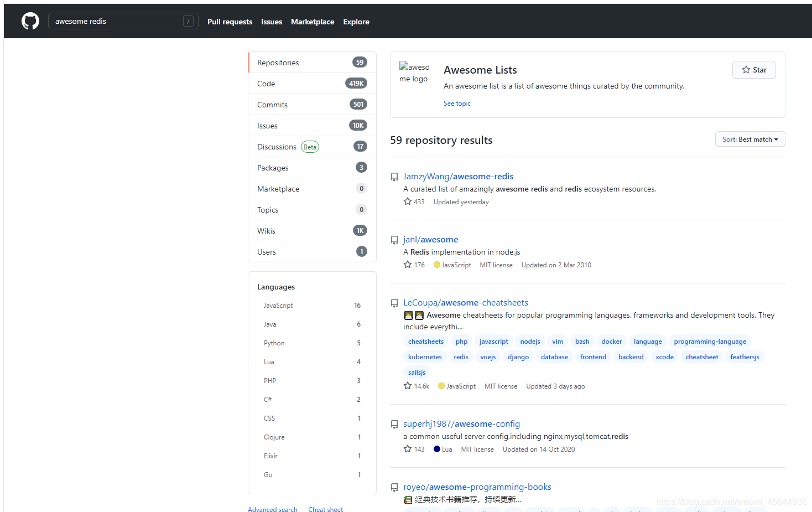Click the feathersjs topic tag
The image size is (812, 512).
(x=745, y=357)
